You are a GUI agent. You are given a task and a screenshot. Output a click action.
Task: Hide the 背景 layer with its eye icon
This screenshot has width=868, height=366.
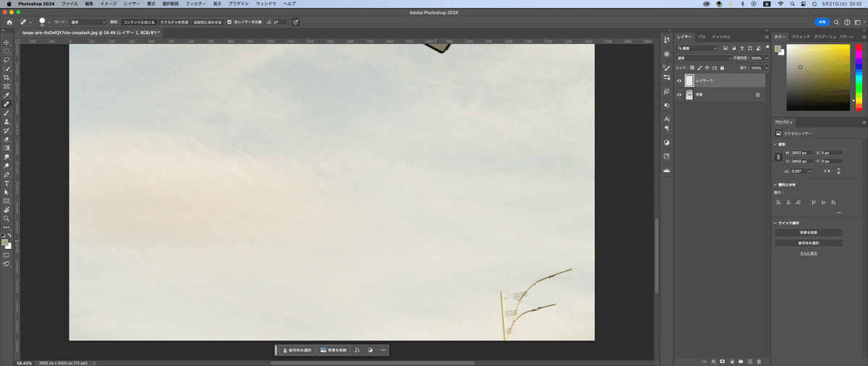click(x=678, y=95)
